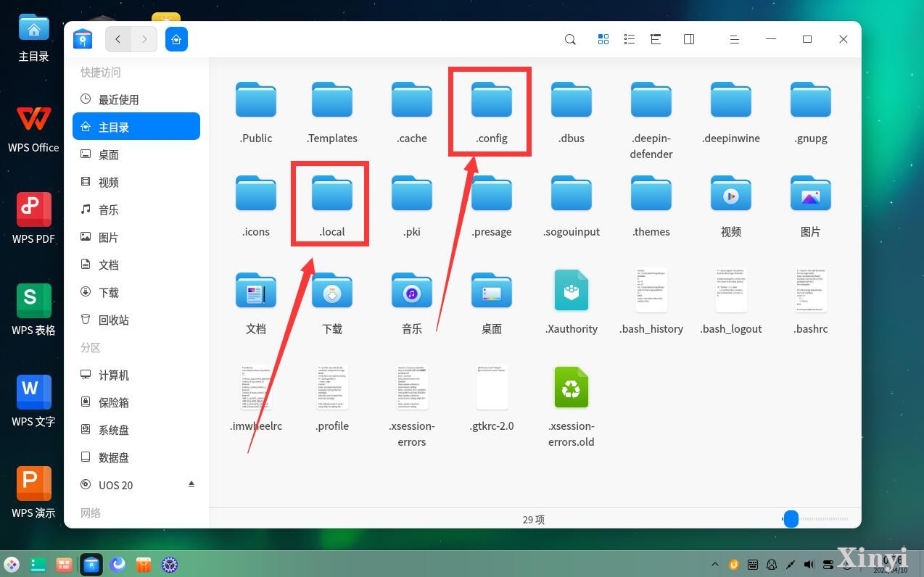924x577 pixels.
Task: Select the .local folder
Action: click(332, 194)
